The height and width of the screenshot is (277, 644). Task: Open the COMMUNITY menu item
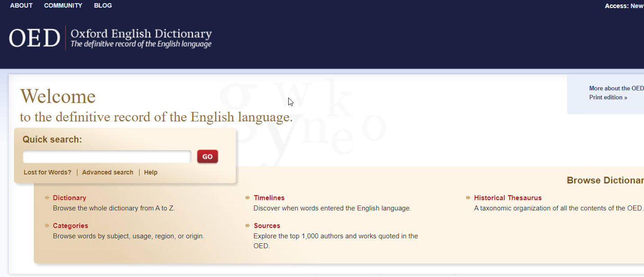pyautogui.click(x=63, y=5)
